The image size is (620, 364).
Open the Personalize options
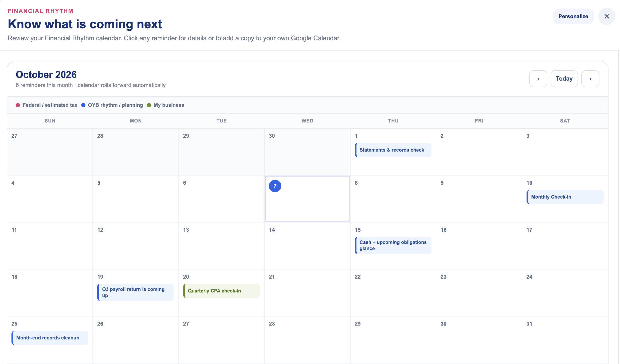[x=573, y=16]
